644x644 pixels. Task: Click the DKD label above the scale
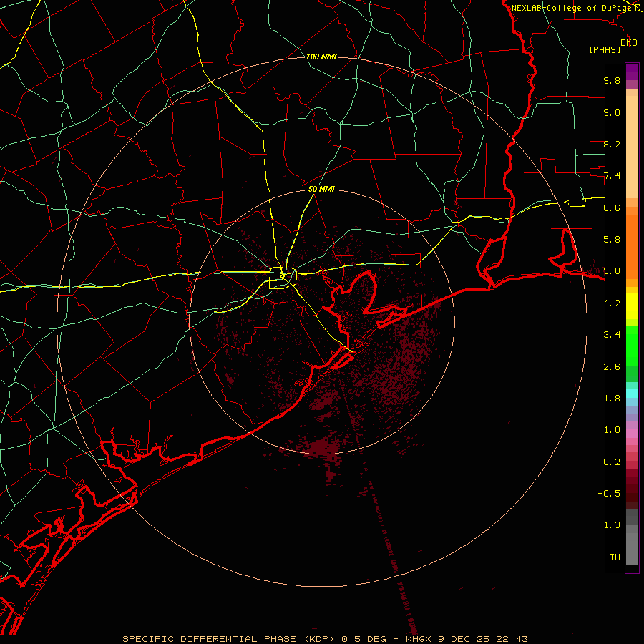tap(629, 43)
